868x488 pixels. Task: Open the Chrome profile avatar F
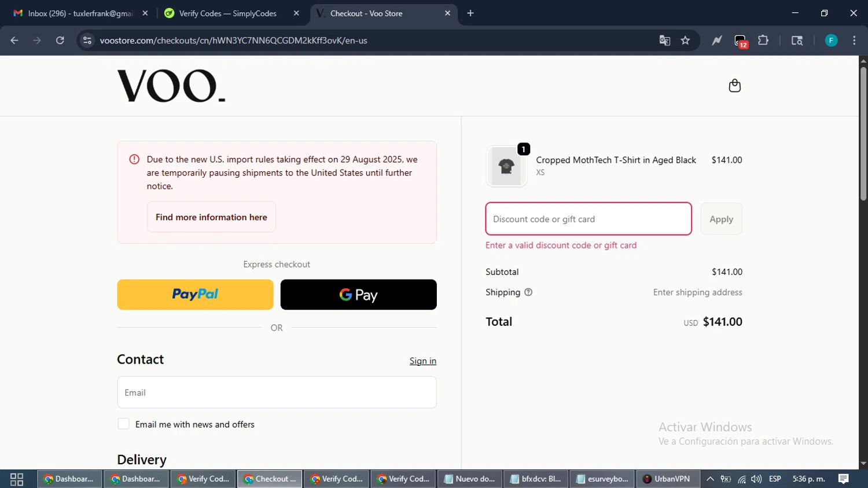(831, 41)
